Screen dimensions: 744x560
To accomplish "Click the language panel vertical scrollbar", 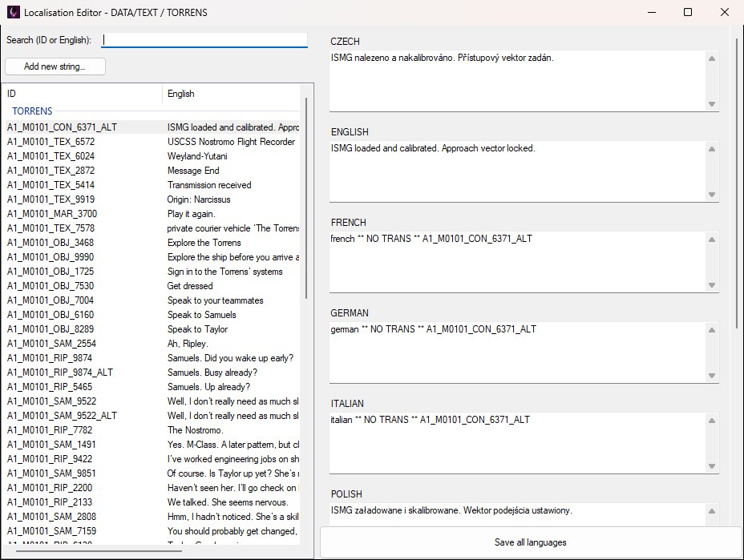I will point(737,183).
